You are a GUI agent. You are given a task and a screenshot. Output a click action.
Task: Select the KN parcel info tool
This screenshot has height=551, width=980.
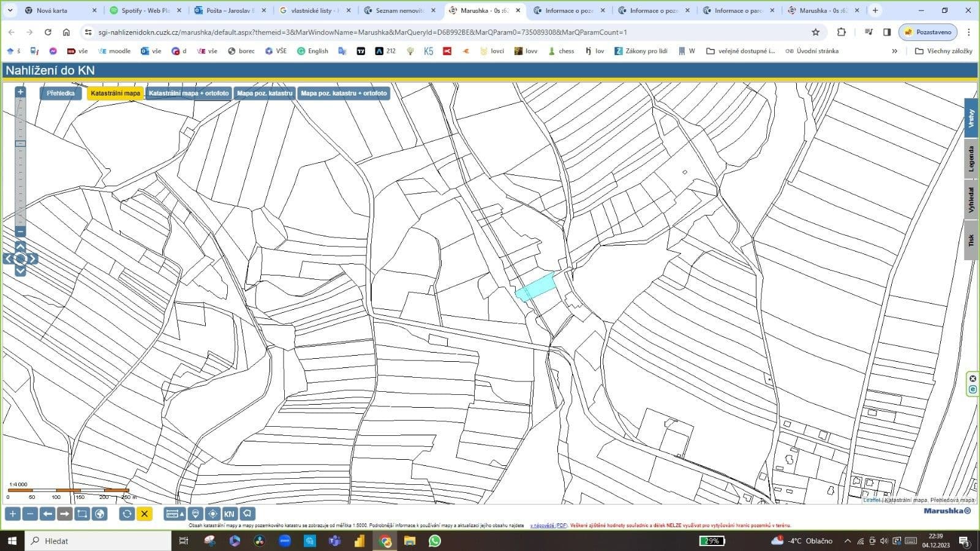(x=229, y=514)
